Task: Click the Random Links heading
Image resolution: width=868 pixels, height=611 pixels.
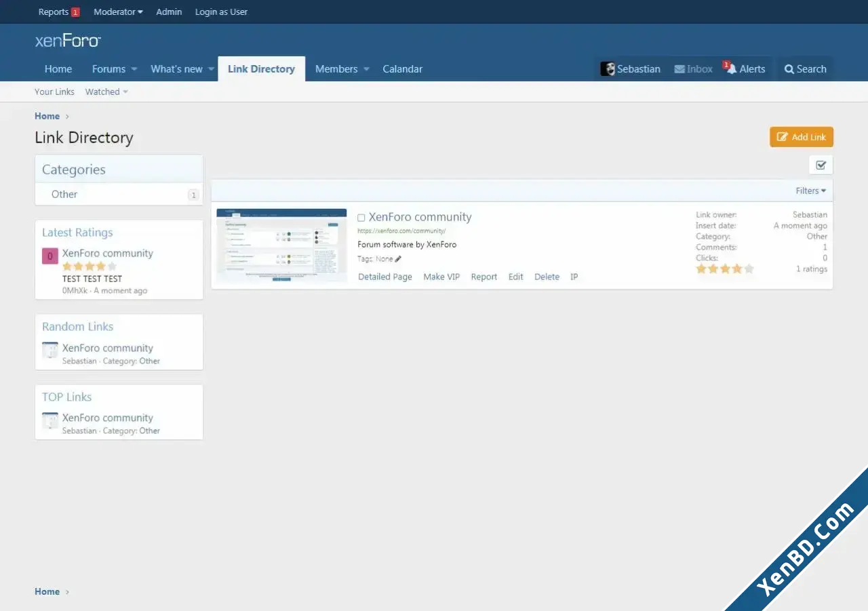Action: coord(77,327)
